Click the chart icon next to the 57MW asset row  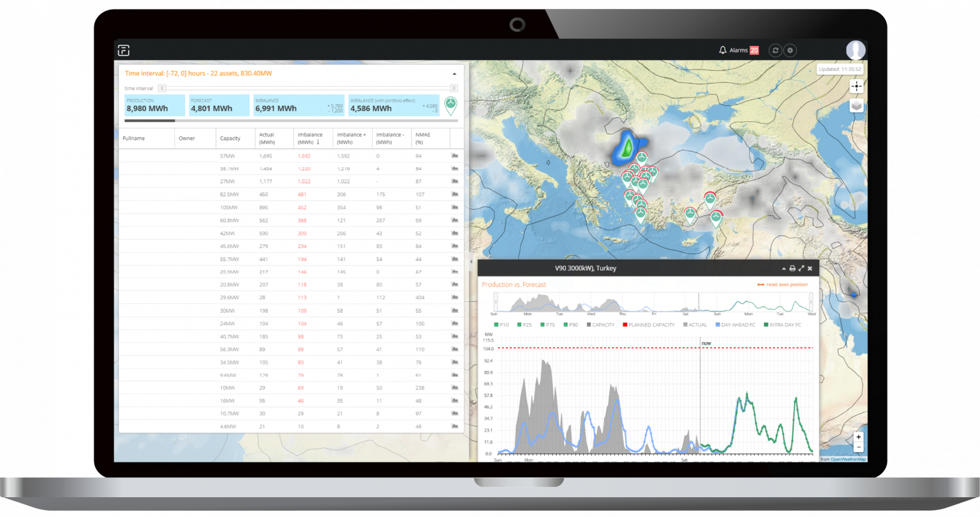pos(454,155)
